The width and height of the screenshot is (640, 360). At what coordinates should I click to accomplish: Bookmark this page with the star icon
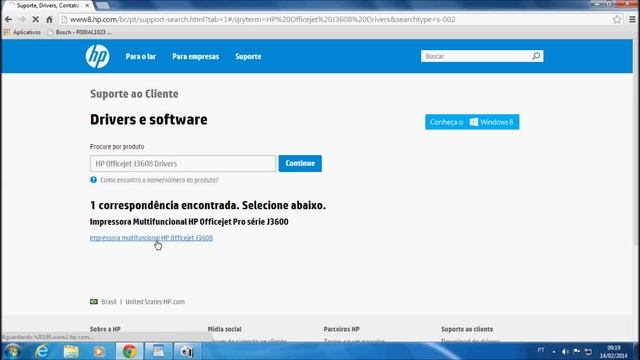pyautogui.click(x=617, y=19)
